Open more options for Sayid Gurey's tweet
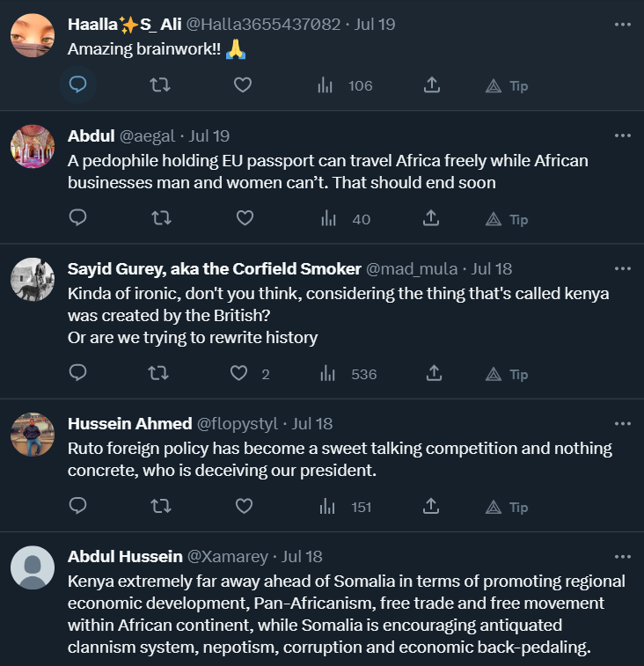The width and height of the screenshot is (644, 666). [623, 268]
